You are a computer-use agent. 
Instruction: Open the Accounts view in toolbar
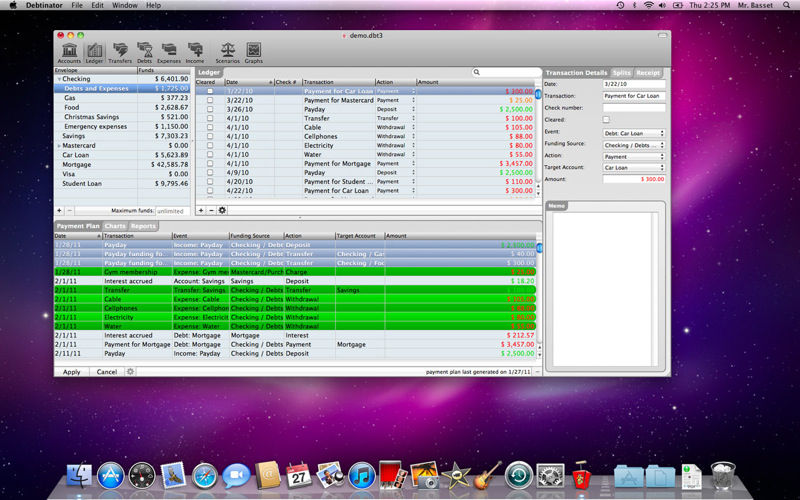click(69, 53)
